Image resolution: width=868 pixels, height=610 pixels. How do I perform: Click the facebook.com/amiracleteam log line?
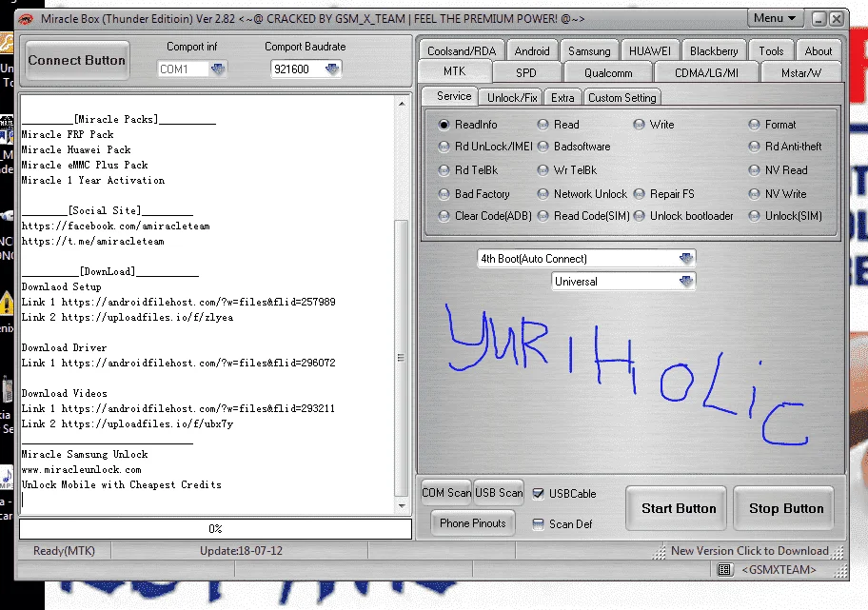116,226
